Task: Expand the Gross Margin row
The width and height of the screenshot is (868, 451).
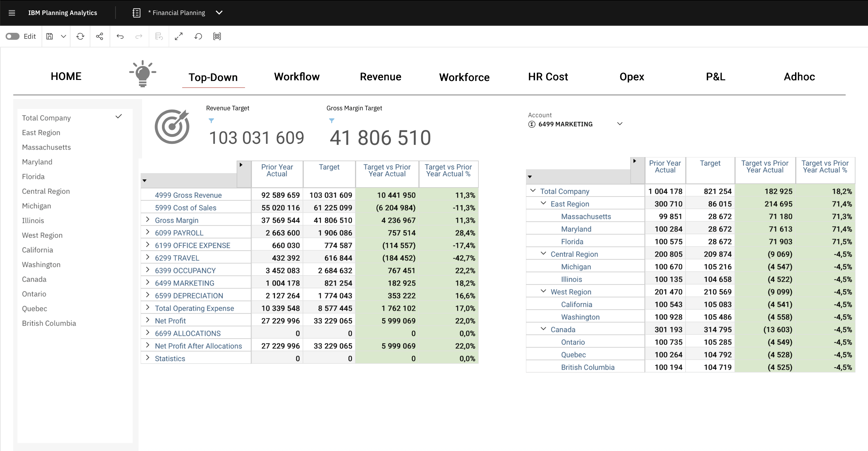Action: [148, 220]
